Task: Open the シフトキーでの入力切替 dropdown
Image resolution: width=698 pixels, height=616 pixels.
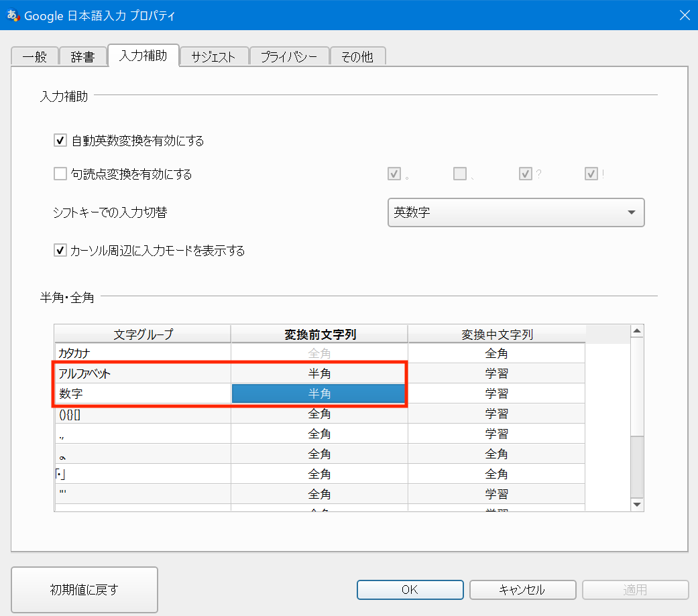Action: 516,212
